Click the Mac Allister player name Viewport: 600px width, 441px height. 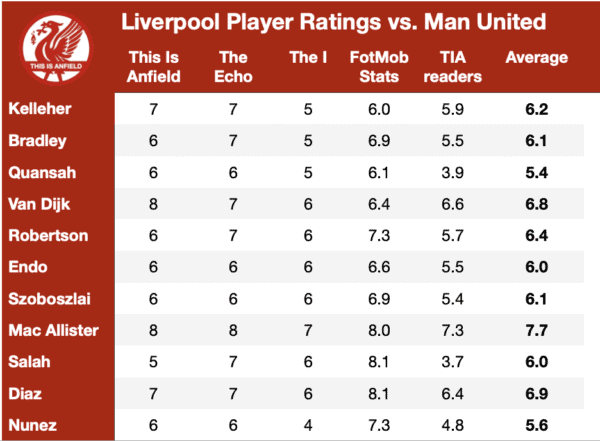54,330
